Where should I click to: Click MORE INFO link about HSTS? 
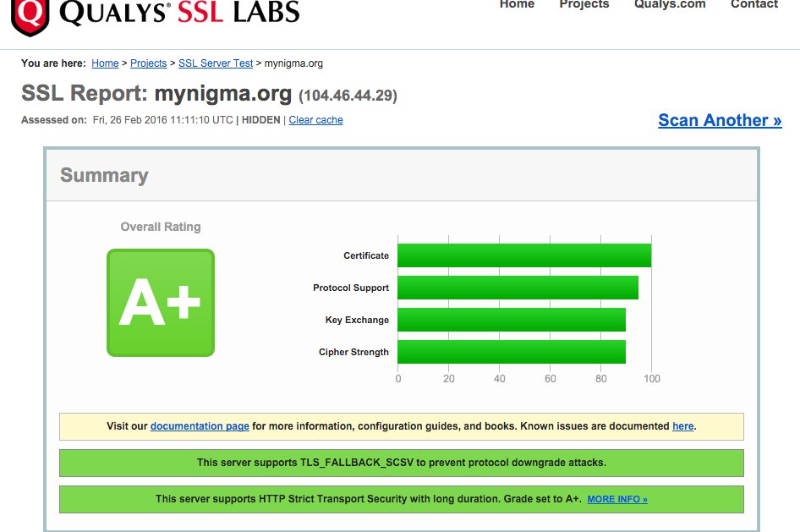point(616,499)
